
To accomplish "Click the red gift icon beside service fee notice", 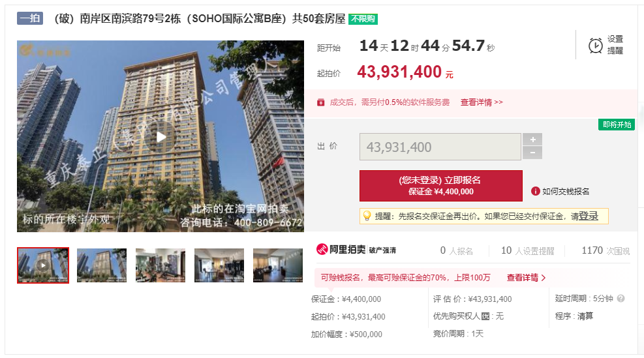I will (x=321, y=102).
